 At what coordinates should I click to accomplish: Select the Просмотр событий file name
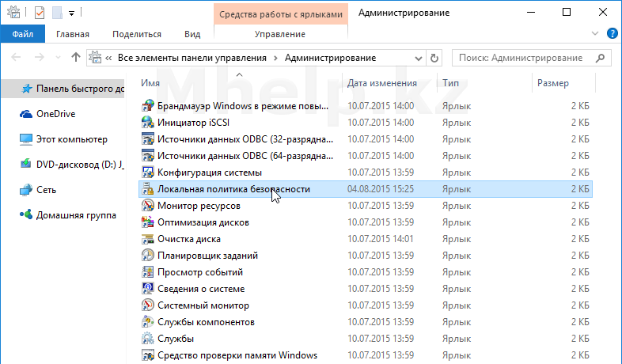pyautogui.click(x=200, y=272)
